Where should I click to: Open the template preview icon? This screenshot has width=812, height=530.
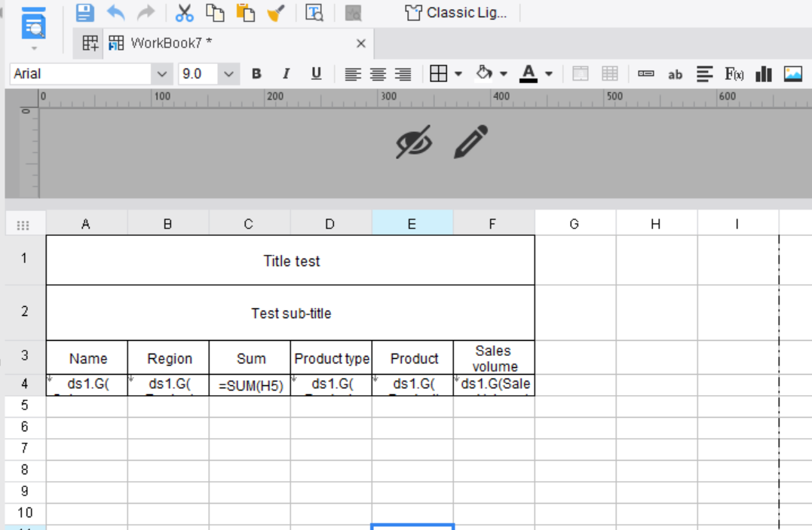tap(314, 12)
